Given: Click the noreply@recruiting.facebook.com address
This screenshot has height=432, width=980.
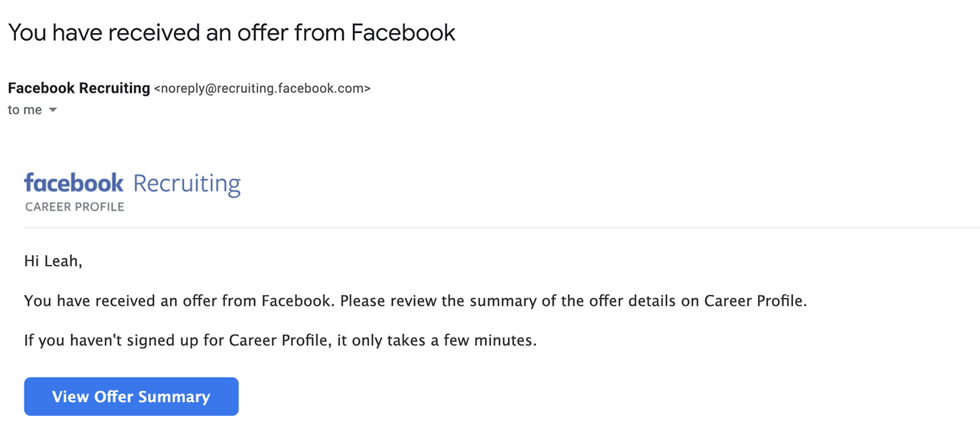Looking at the screenshot, I should pos(262,89).
